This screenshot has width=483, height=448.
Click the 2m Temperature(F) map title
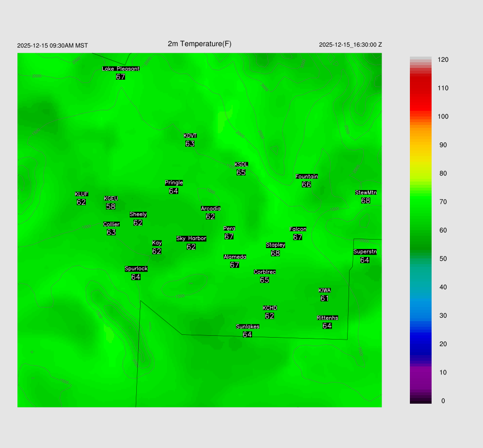click(x=200, y=44)
